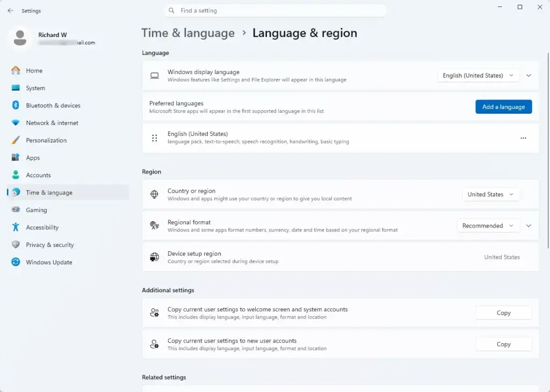Open Accessibility in sidebar
Viewport: 550px width, 392px height.
coord(68,227)
